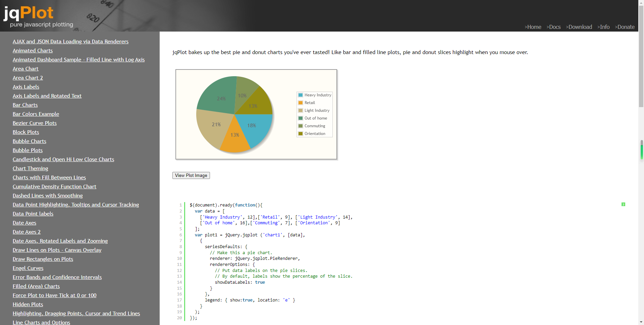This screenshot has width=644, height=325.
Task: Open the Engel Curves link
Action: (x=28, y=268)
